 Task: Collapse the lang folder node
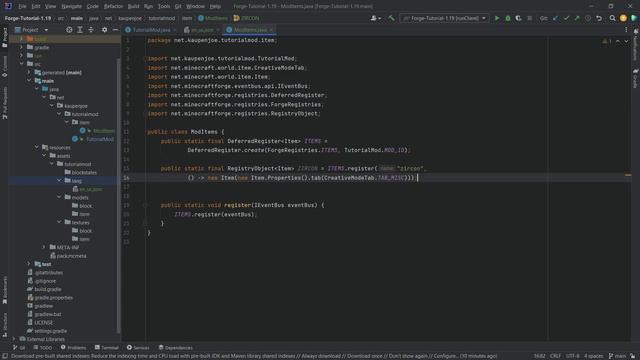59,180
